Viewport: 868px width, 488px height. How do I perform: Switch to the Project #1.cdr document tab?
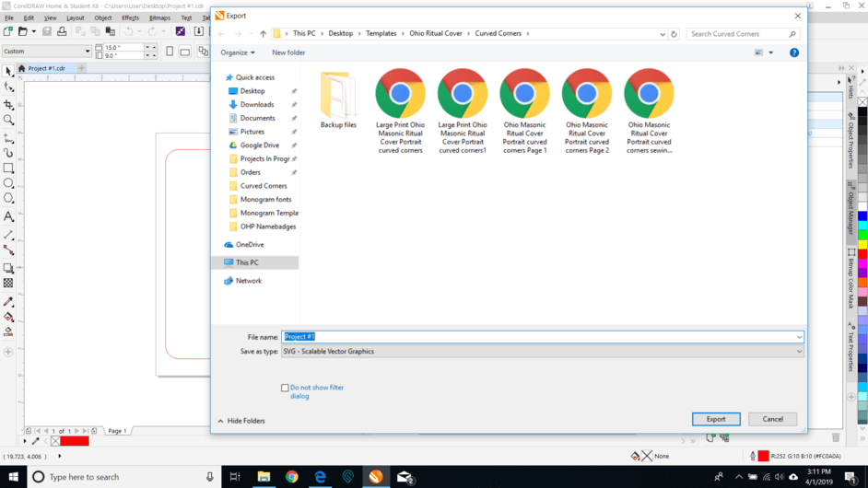tap(45, 68)
